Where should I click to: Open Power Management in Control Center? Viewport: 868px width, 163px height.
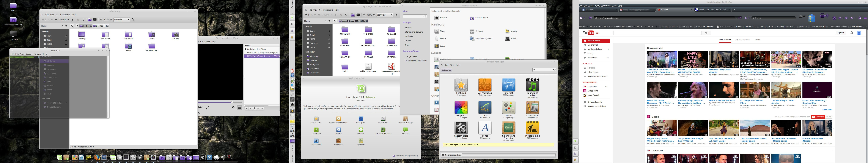point(481,39)
